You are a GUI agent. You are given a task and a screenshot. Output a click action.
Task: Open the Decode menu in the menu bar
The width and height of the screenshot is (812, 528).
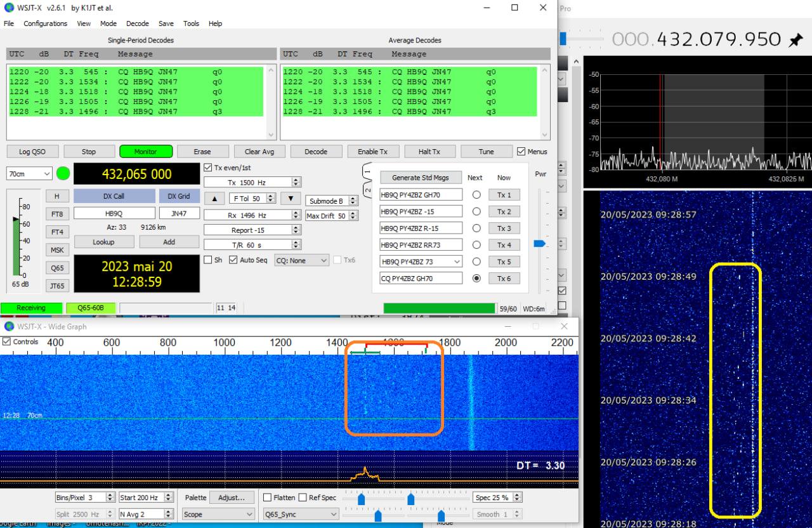coord(137,23)
